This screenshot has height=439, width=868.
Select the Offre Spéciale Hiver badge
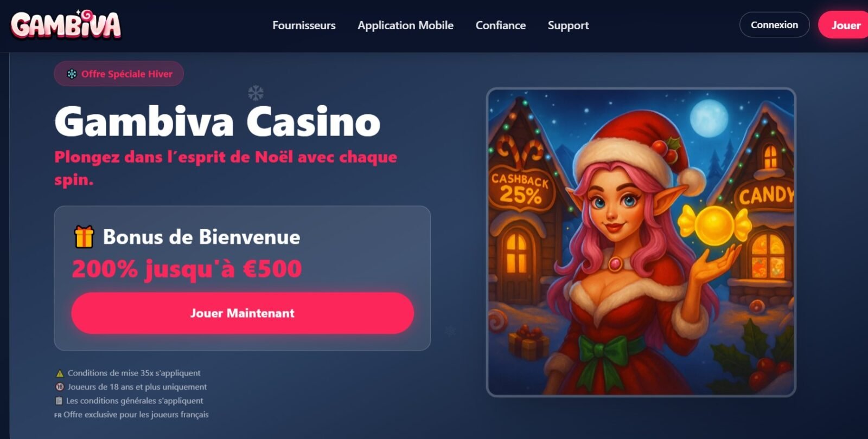coord(119,74)
